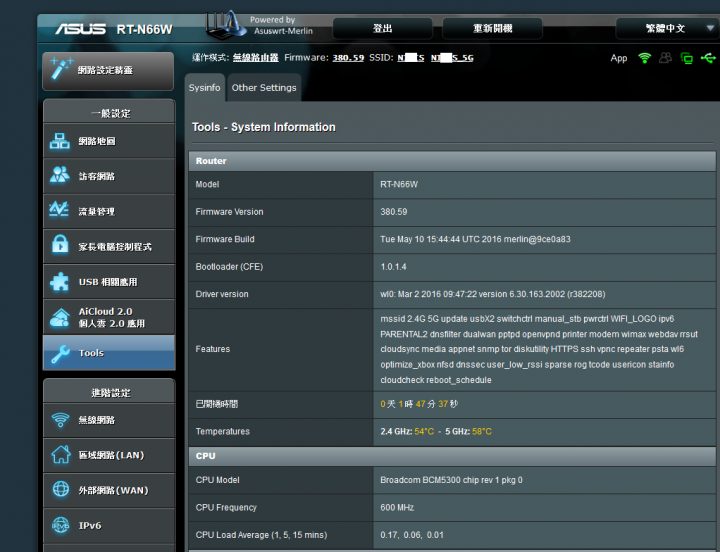The image size is (720, 552).
Task: Click the ASUS logo
Action: coord(80,29)
